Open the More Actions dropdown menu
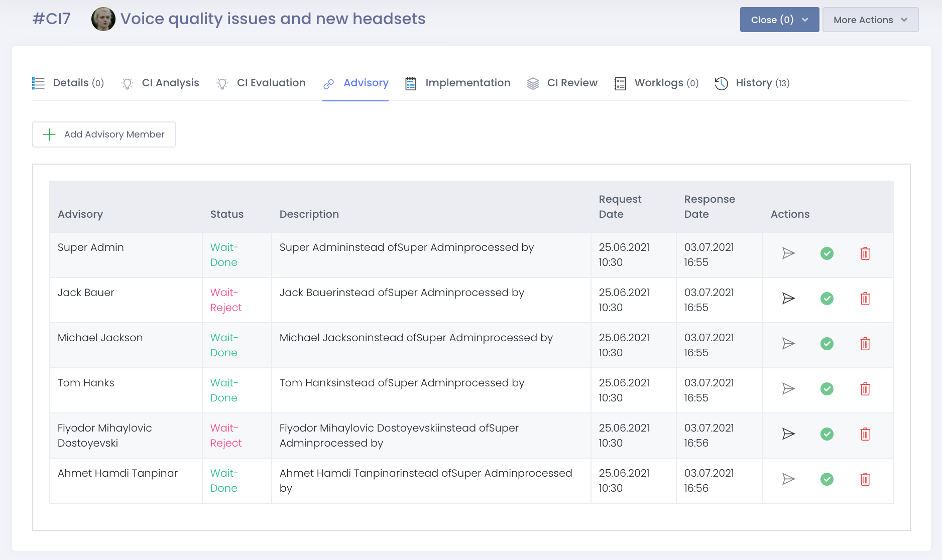This screenshot has width=942, height=560. pos(870,20)
